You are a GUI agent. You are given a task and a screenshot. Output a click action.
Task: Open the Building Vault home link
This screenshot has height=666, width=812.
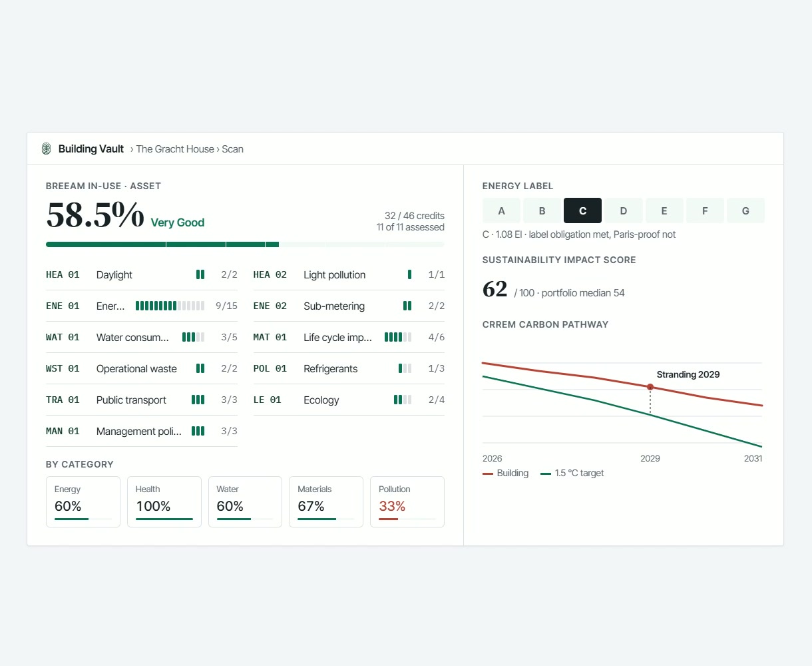click(x=91, y=149)
